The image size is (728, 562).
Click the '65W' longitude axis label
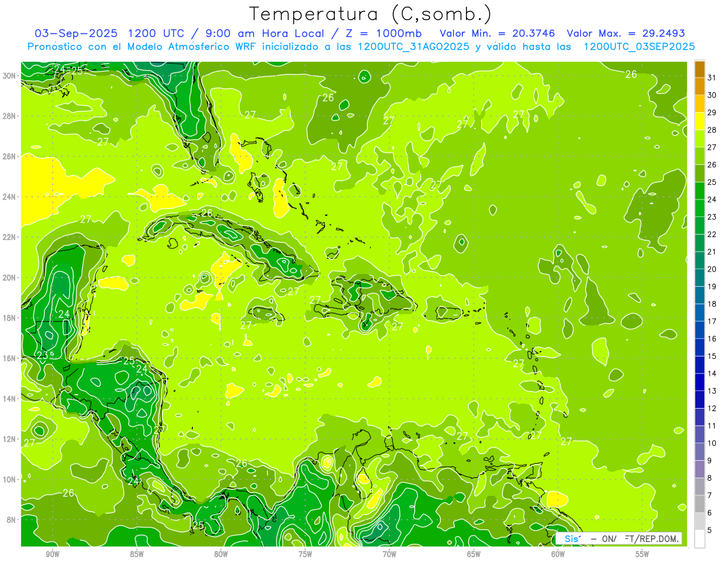point(474,554)
